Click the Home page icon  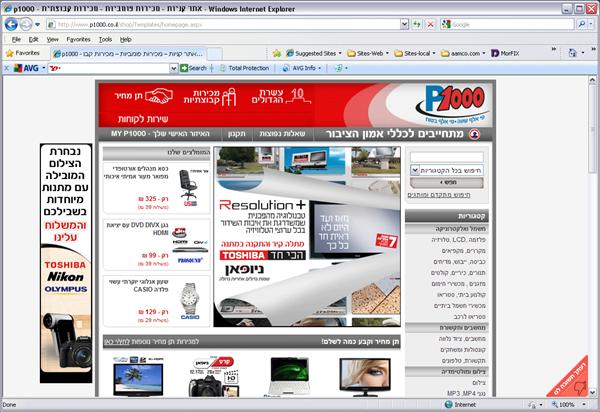[572, 53]
